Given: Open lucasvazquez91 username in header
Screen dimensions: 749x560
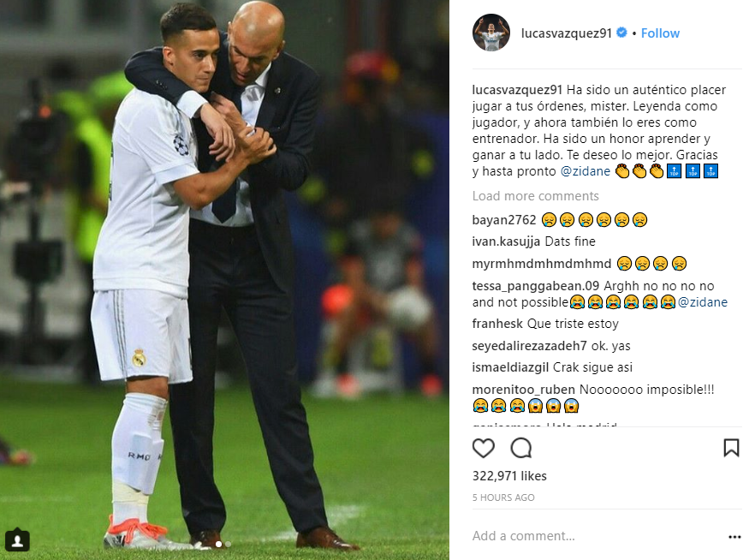Looking at the screenshot, I should [566, 33].
